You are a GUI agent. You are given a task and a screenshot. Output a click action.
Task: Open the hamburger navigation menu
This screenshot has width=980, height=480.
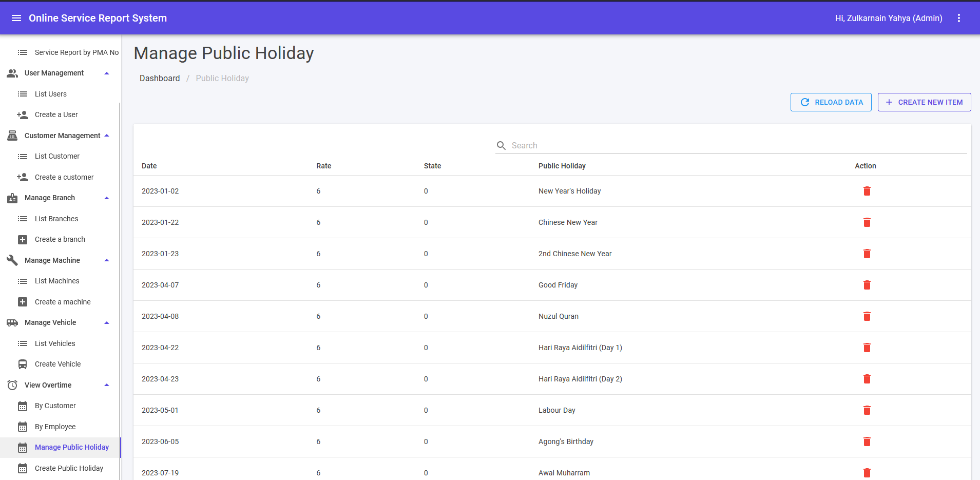coord(16,18)
